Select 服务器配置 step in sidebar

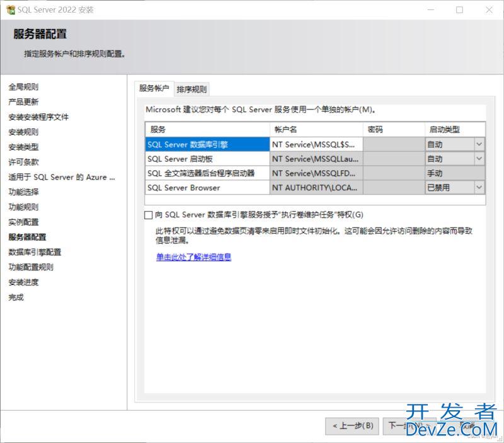[x=27, y=237]
